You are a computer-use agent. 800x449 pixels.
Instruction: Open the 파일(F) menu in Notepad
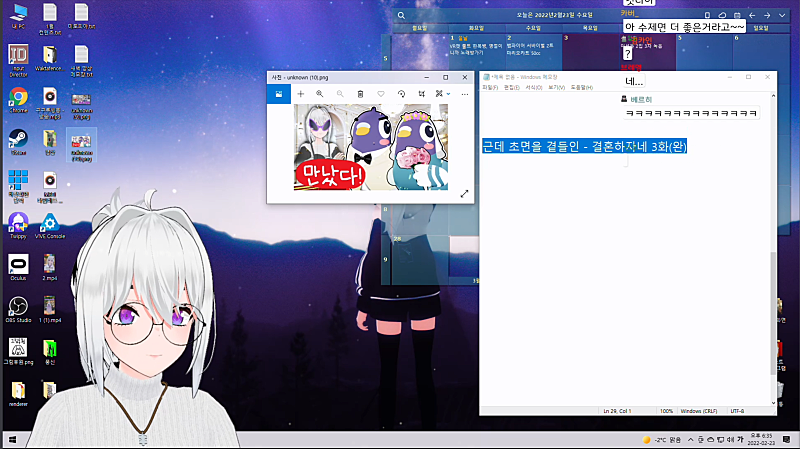[x=490, y=88]
